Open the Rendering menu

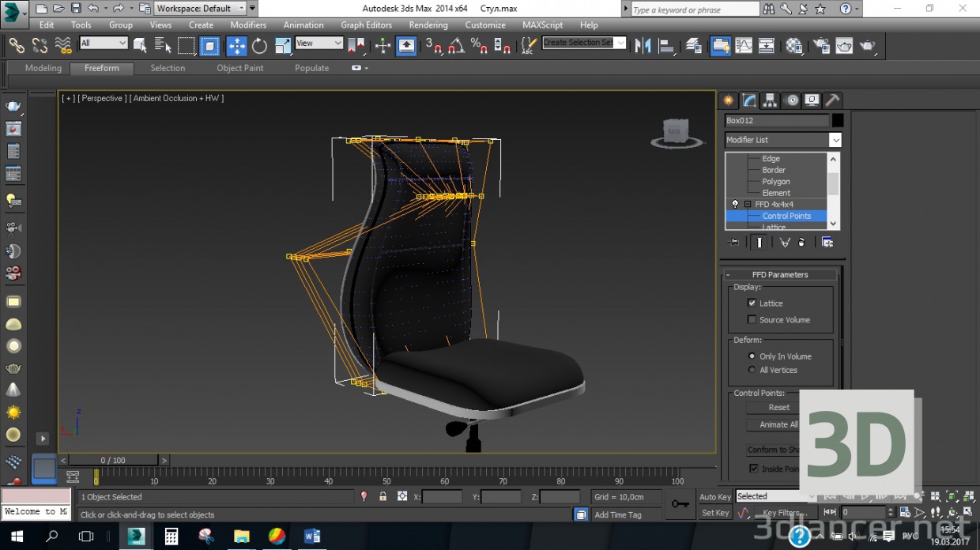coord(428,25)
